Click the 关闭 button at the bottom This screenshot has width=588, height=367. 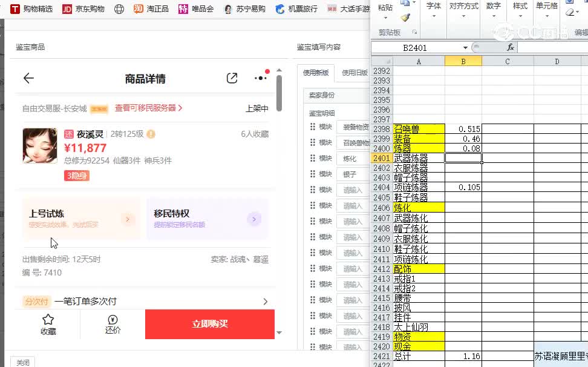pyautogui.click(x=23, y=362)
